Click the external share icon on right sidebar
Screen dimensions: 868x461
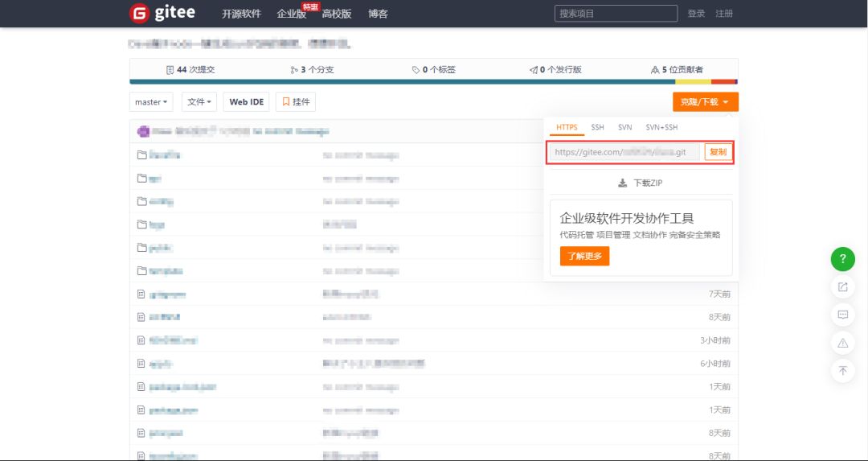(842, 287)
